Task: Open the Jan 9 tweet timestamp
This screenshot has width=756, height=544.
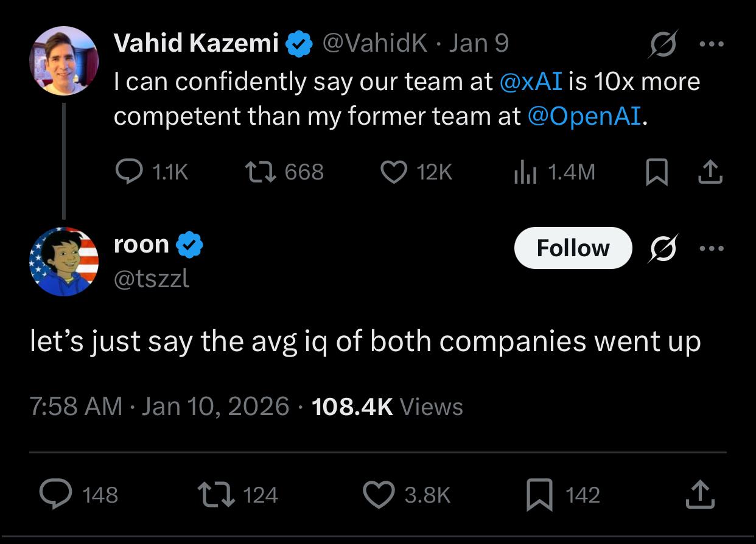Action: click(478, 43)
